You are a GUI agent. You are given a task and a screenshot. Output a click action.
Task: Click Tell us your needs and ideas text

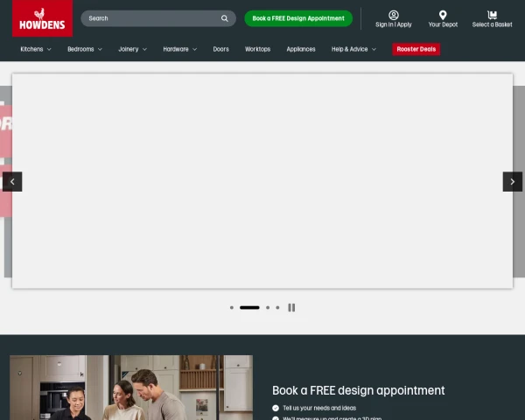319,408
